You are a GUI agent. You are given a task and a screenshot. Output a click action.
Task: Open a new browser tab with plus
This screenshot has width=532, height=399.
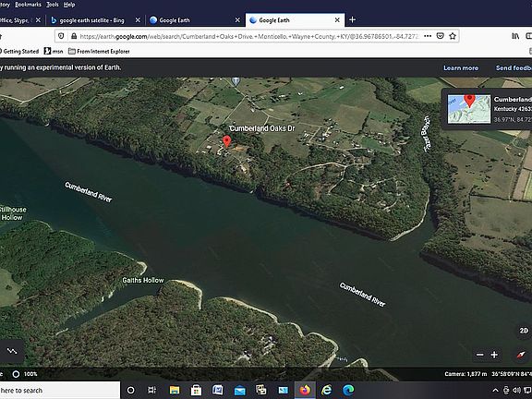pos(352,19)
